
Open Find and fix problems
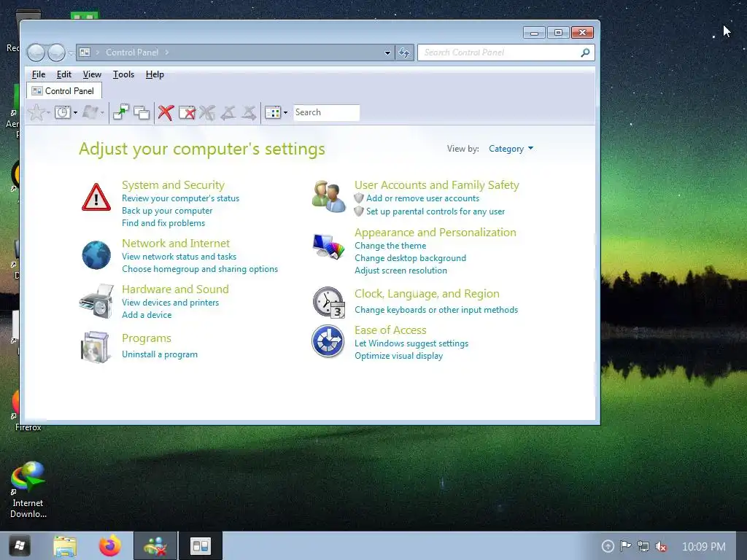[x=163, y=223]
